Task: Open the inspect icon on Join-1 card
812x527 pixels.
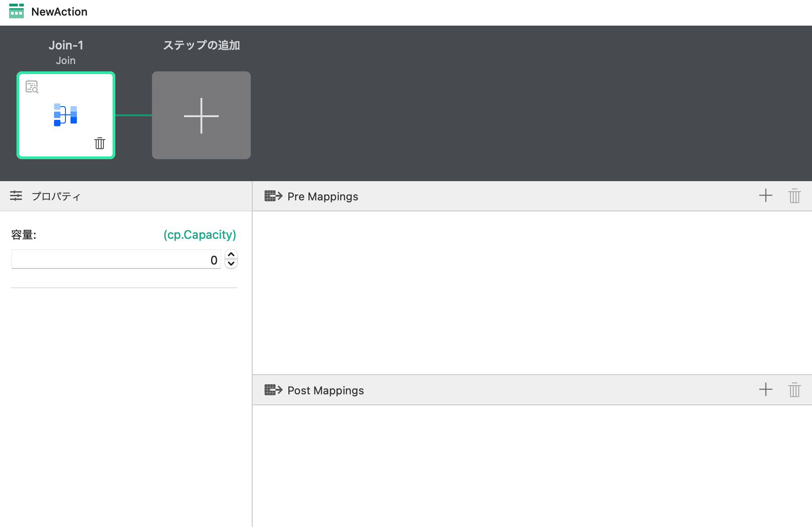Action: pos(32,87)
